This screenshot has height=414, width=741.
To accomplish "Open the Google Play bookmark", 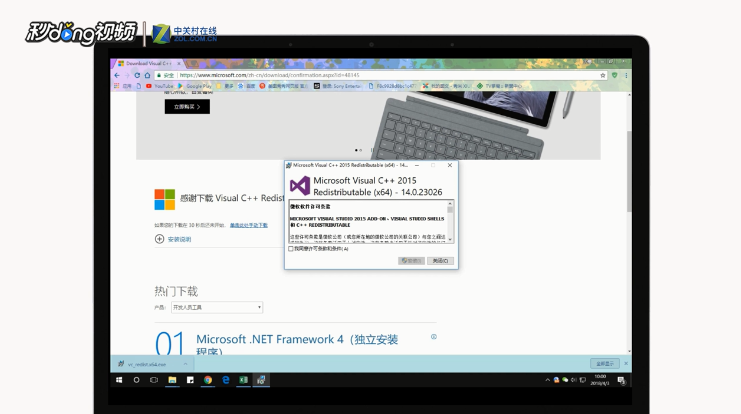I will [195, 86].
